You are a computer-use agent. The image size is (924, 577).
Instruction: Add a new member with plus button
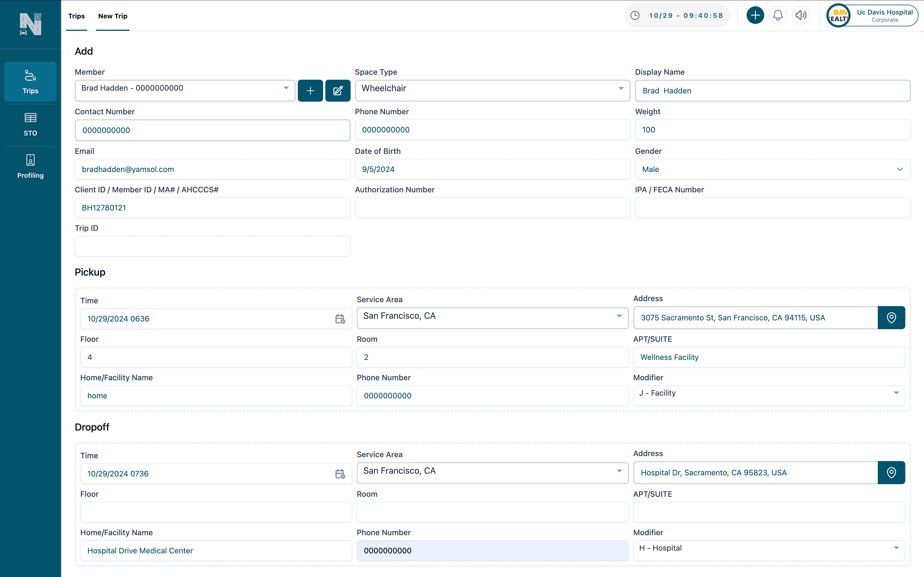coord(310,90)
